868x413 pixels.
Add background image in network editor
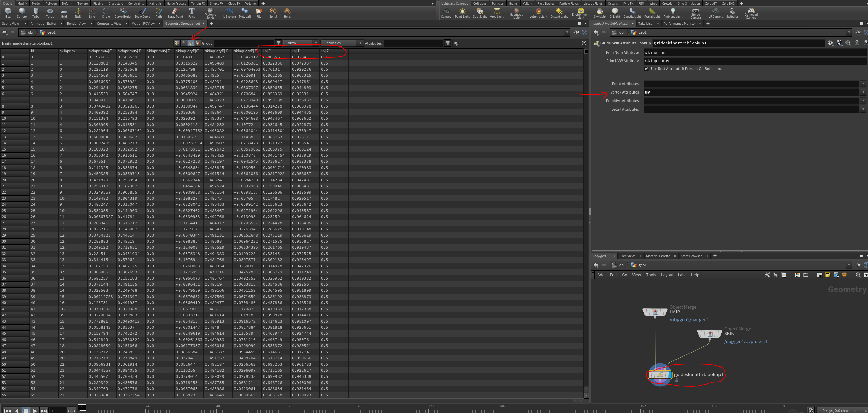coord(836,275)
